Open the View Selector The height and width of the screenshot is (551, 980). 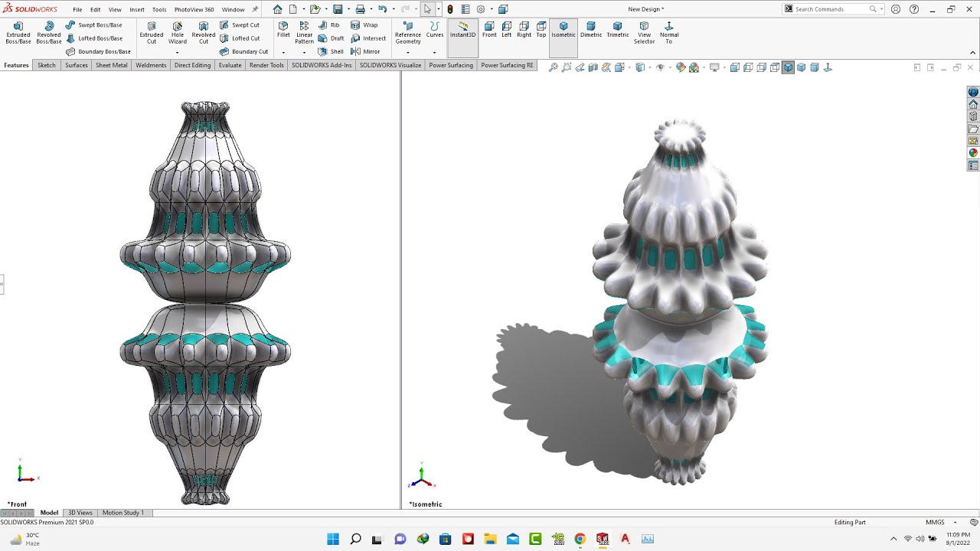[645, 33]
